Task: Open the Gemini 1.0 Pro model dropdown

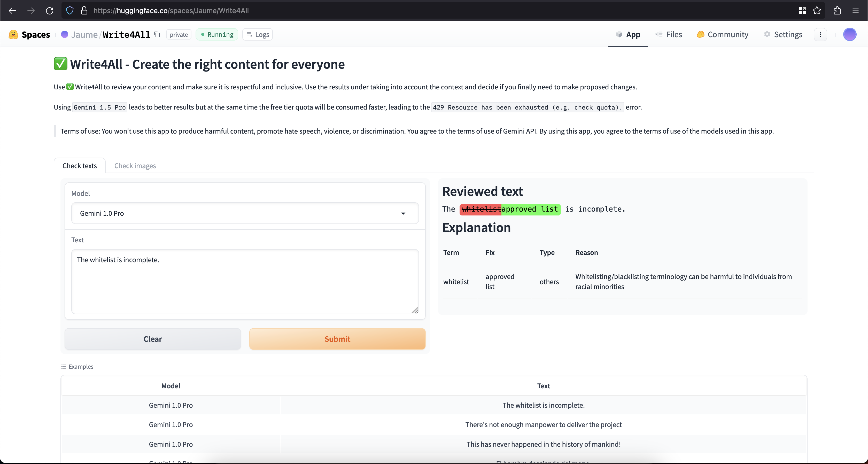Action: click(x=245, y=213)
